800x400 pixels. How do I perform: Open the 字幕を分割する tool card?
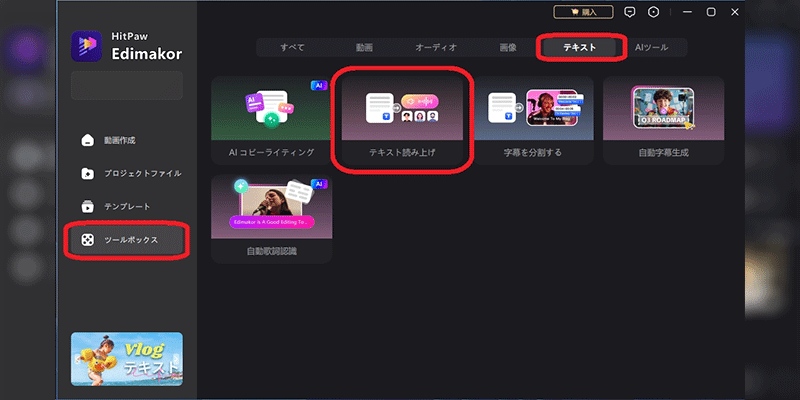533,120
